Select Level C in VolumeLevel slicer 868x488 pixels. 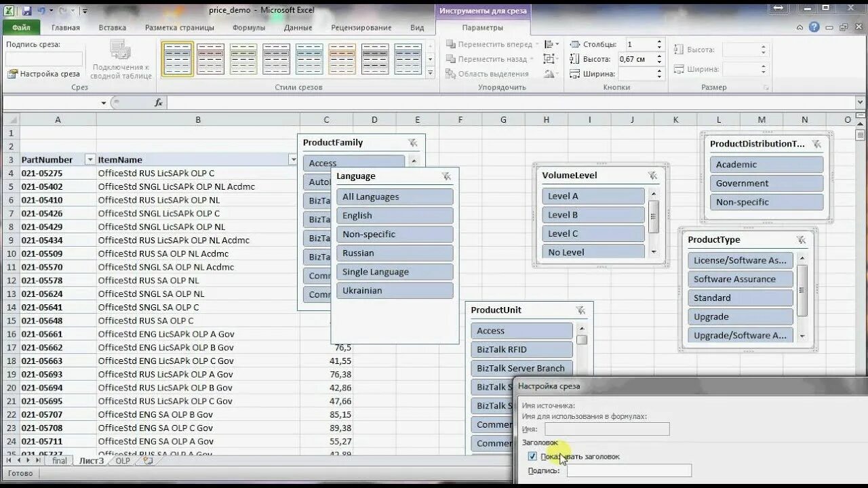(593, 233)
